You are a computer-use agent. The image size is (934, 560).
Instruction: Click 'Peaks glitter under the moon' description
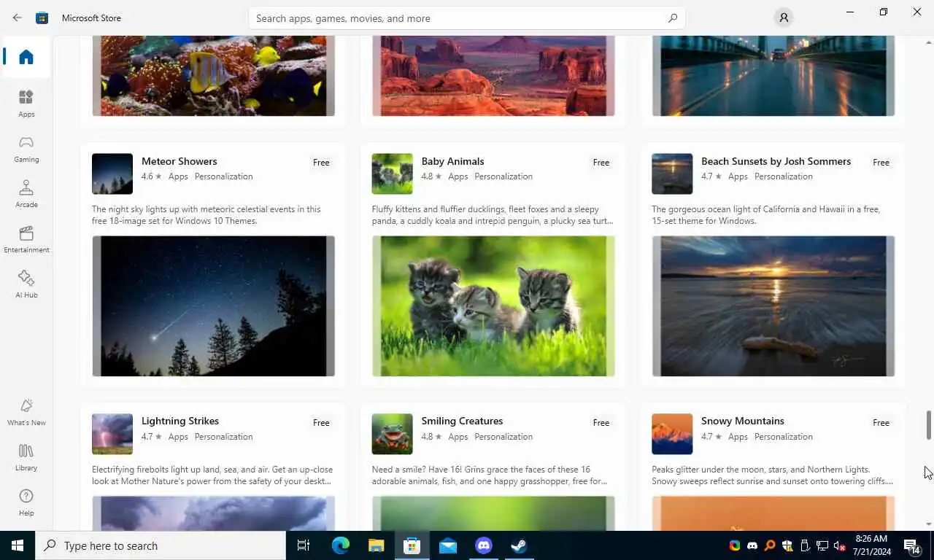773,475
